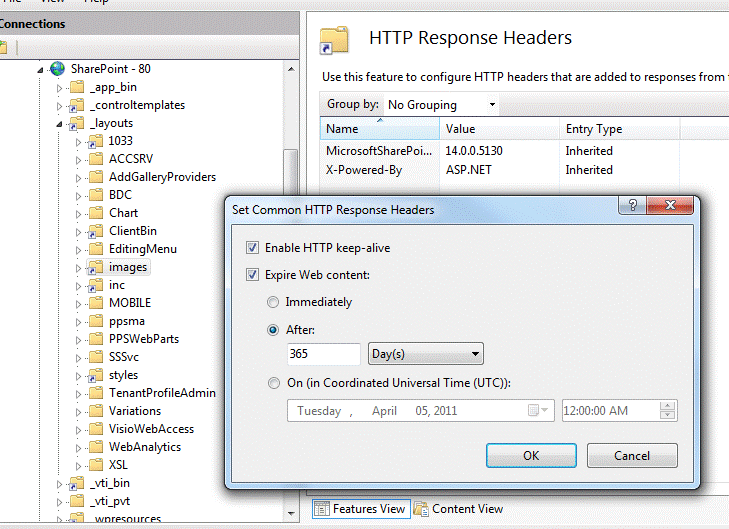The image size is (729, 529).
Task: Click the PPSWebParts folder icon
Action: 96,339
